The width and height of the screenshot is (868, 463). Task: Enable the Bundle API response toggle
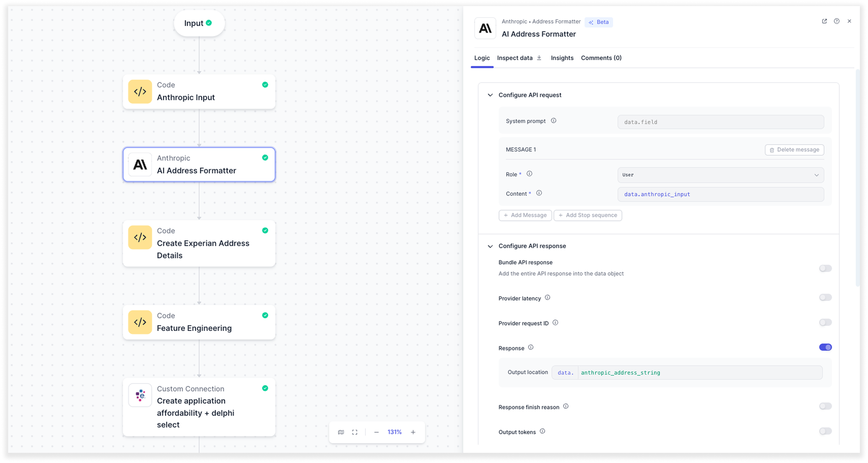point(825,268)
